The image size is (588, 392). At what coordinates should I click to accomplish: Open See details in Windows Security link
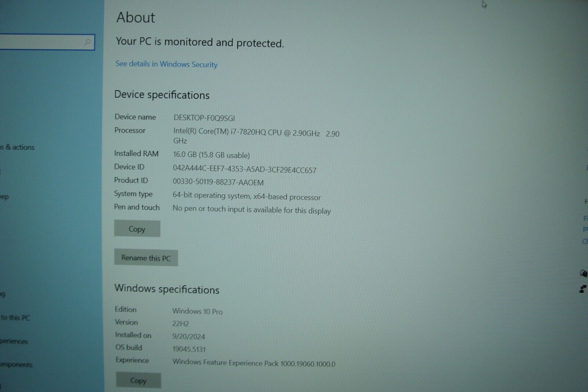click(x=166, y=64)
